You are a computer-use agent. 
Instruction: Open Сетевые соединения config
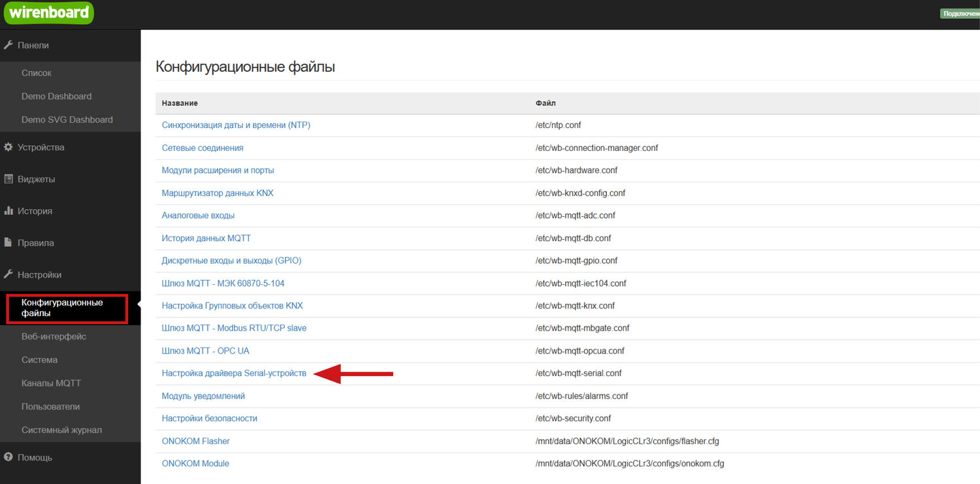point(203,148)
